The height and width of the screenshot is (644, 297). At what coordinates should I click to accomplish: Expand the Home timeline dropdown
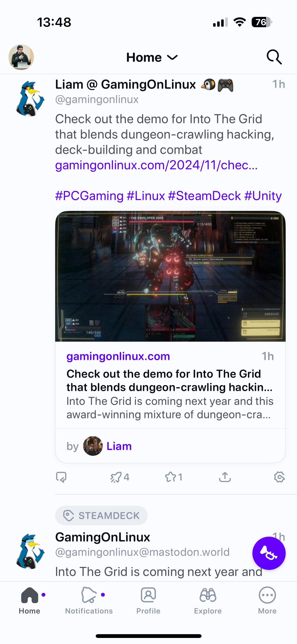[152, 57]
